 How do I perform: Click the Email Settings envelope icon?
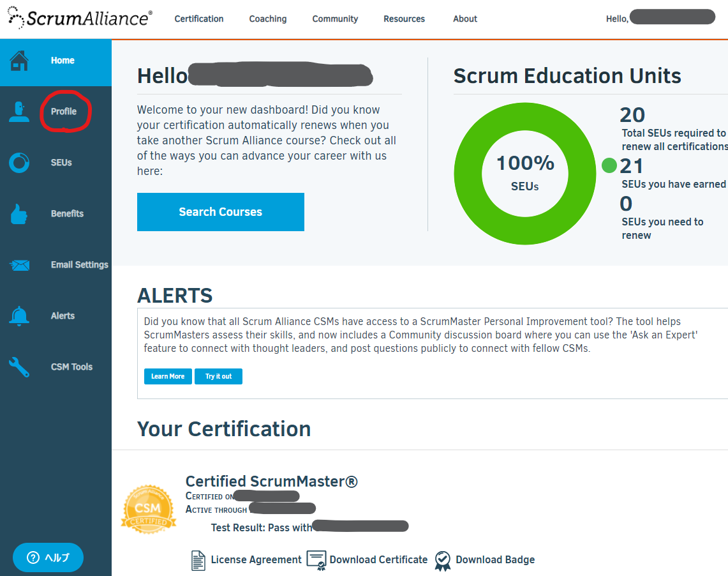tap(20, 265)
